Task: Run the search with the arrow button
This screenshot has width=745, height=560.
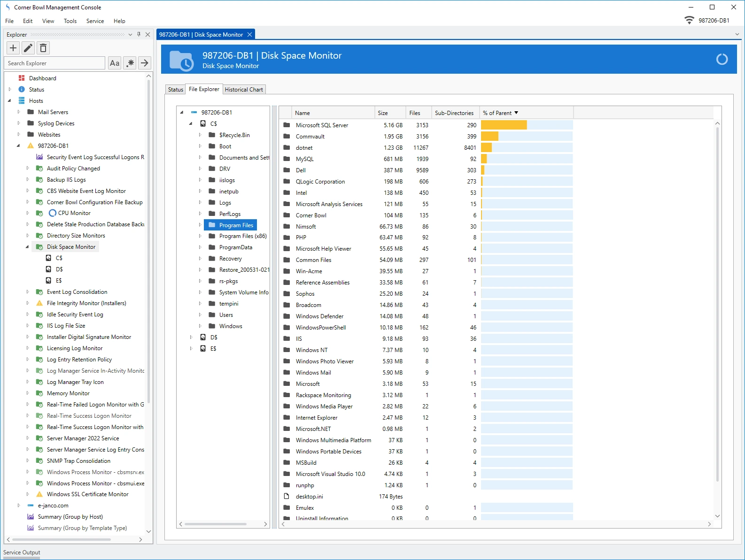Action: coord(145,63)
